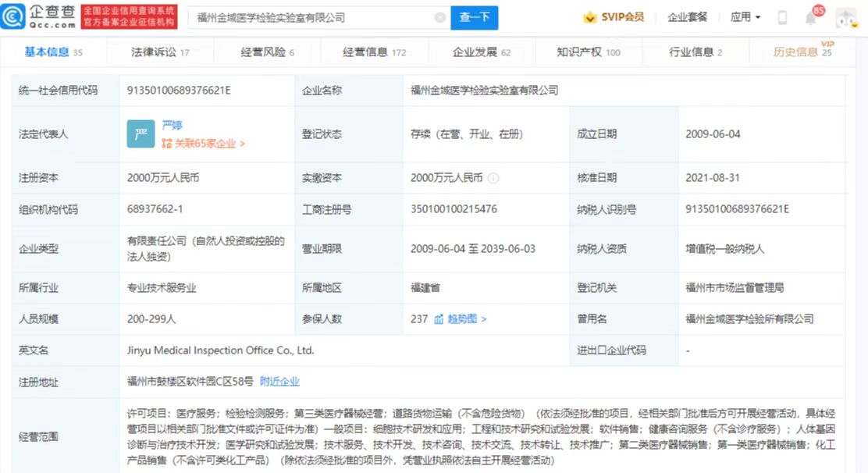Select the 经营范围 description paragraph
The width and height of the screenshot is (868, 473).
tap(481, 437)
